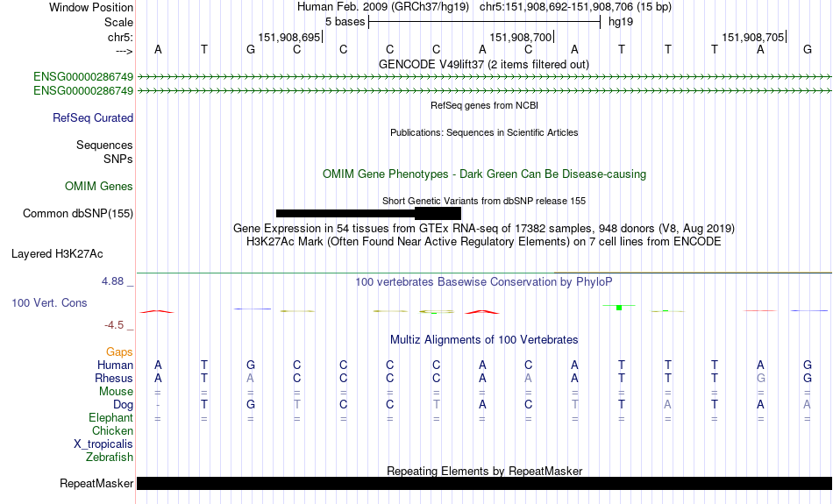This screenshot has height=504, width=833.
Task: Open the 100 Vert. Cons track label
Action: pos(49,302)
